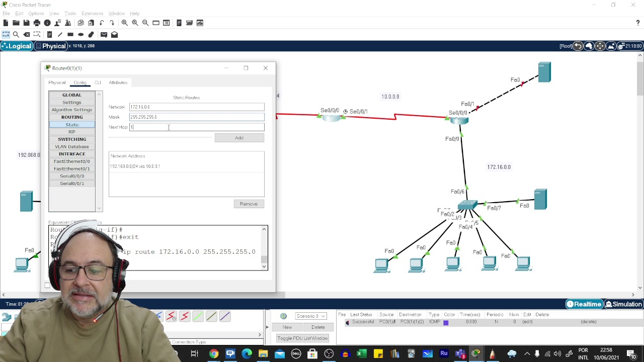Open the Physical tab in Router0 window
644x362 pixels.
pyautogui.click(x=57, y=82)
